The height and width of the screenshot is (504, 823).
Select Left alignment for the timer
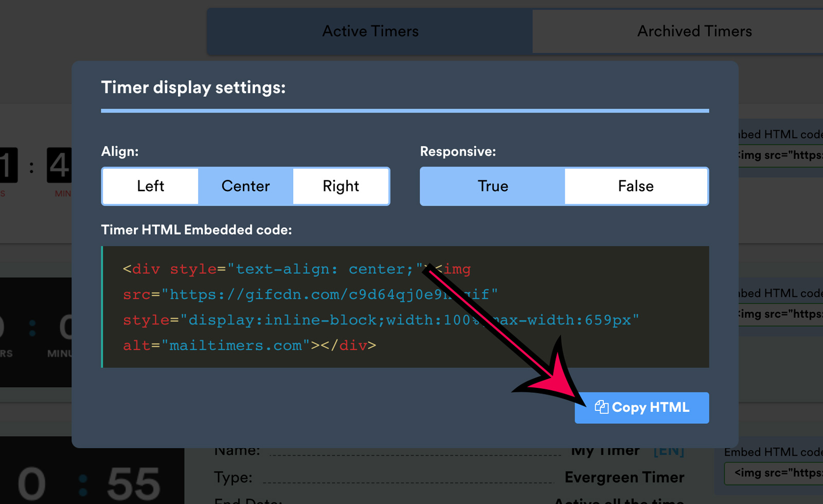click(150, 186)
